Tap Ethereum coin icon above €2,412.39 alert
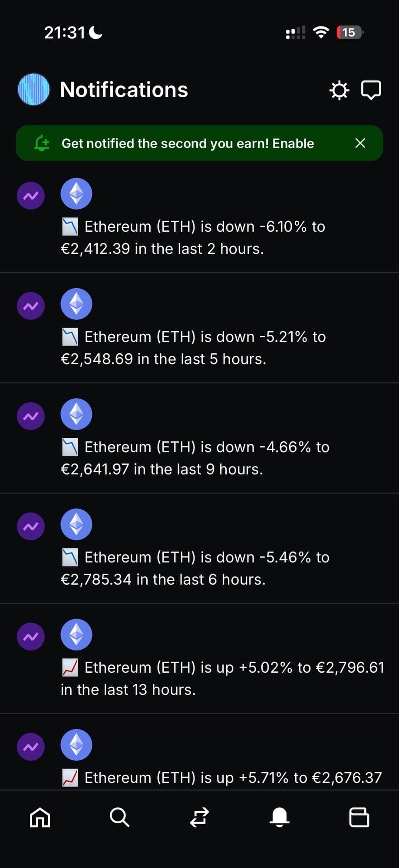Viewport: 399px width, 868px height. [x=76, y=194]
